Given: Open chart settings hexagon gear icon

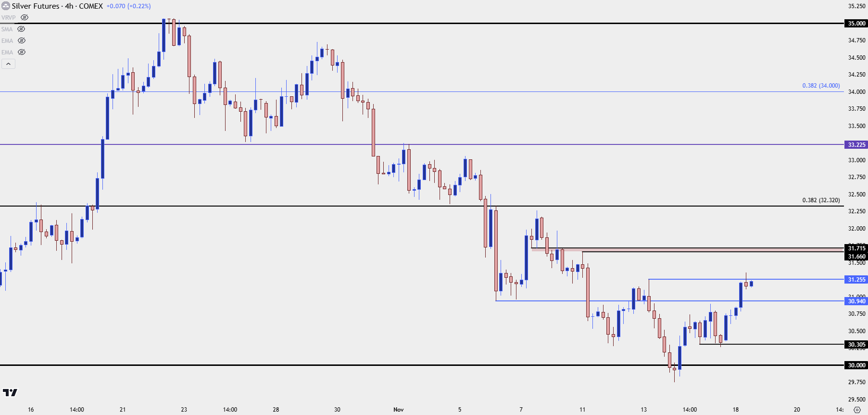Looking at the screenshot, I should click(x=857, y=410).
